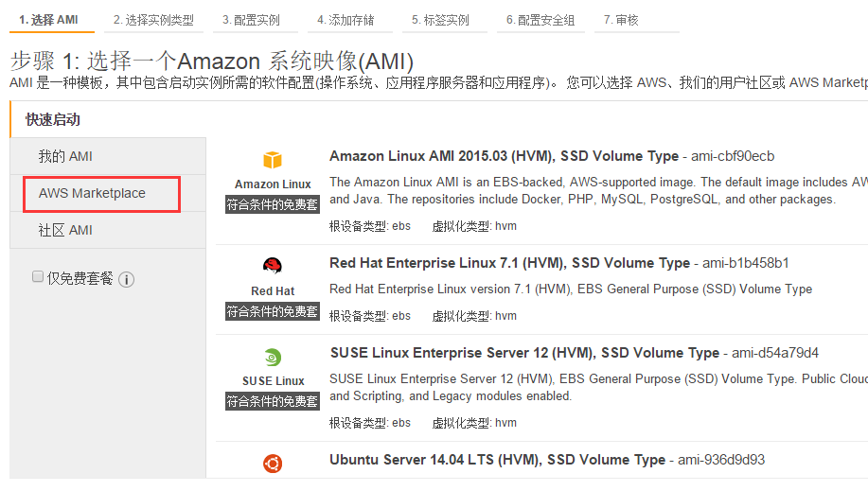868x491 pixels.
Task: Open 社区 AMI in the sidebar
Action: pos(108,230)
